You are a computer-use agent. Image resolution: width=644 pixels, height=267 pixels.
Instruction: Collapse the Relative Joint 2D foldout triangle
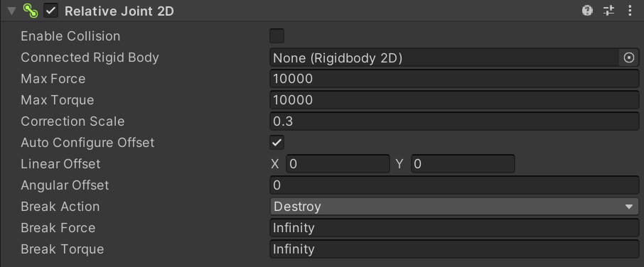[x=11, y=11]
